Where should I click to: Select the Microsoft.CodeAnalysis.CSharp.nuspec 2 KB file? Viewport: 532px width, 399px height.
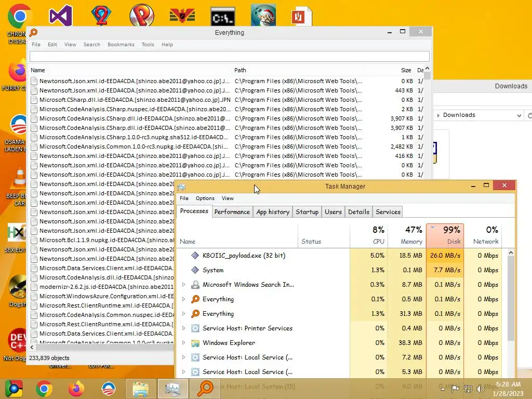pos(228,109)
